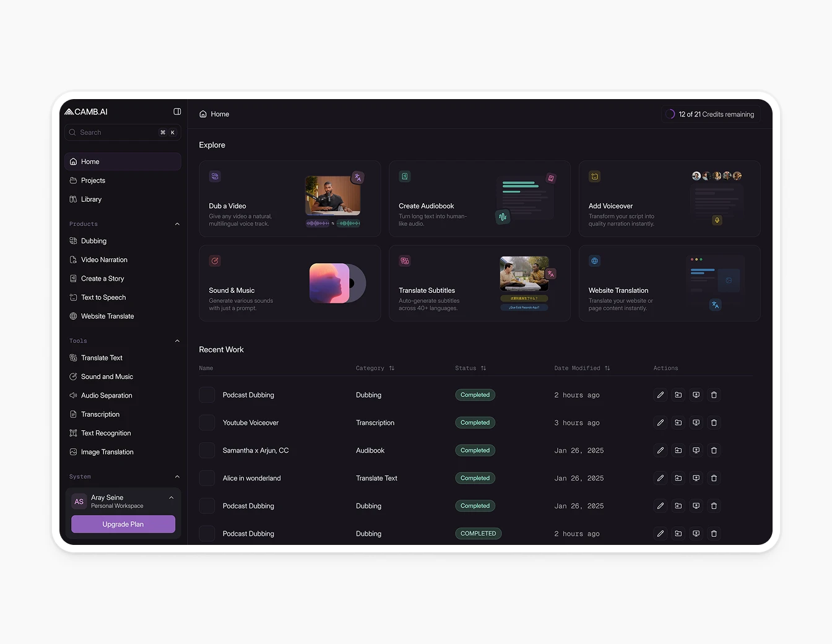
Task: Click the credits remaining progress indicator
Action: pyautogui.click(x=670, y=114)
